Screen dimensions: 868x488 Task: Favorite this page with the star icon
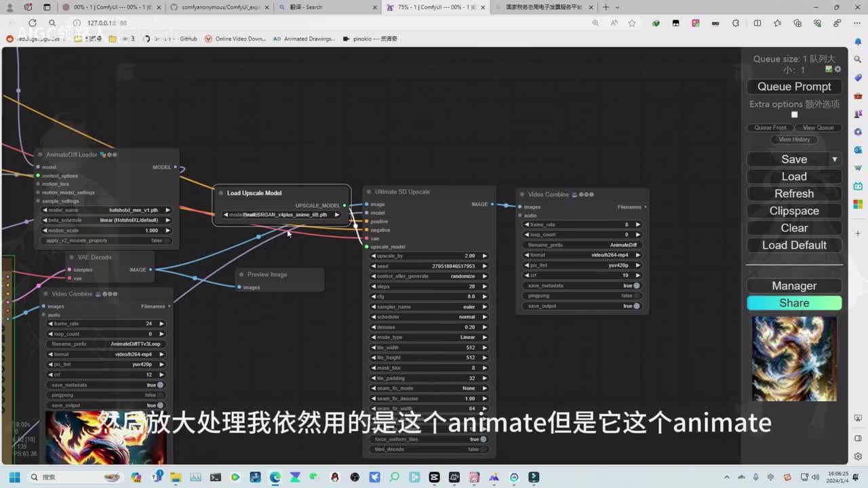(632, 23)
